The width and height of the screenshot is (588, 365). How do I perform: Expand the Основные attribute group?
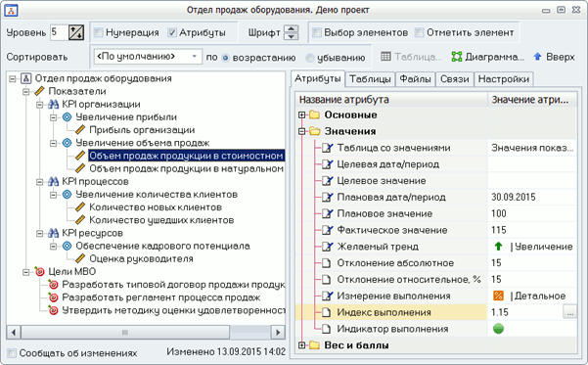coord(302,115)
